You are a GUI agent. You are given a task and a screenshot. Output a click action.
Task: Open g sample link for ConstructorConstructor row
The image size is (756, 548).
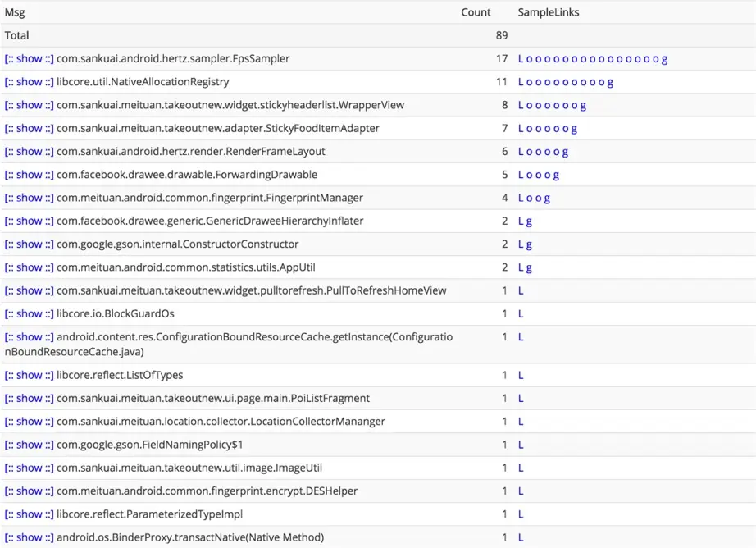tap(529, 244)
